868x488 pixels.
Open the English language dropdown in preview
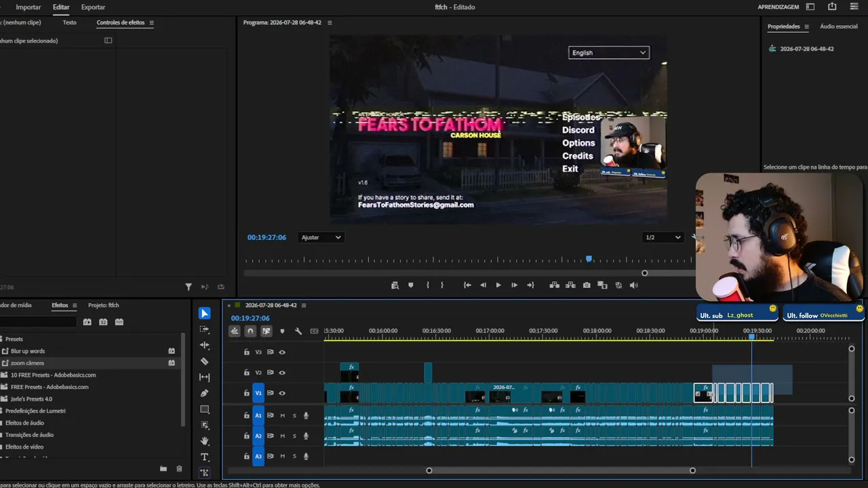608,53
